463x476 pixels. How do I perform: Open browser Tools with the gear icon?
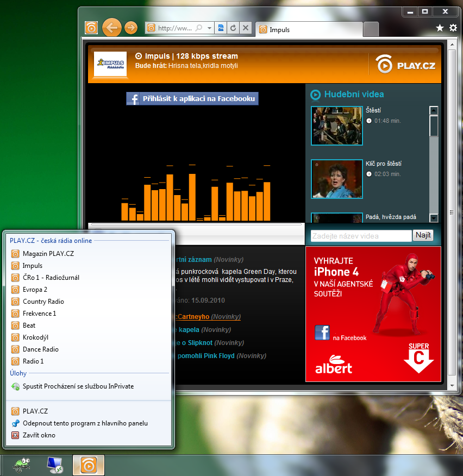(453, 28)
